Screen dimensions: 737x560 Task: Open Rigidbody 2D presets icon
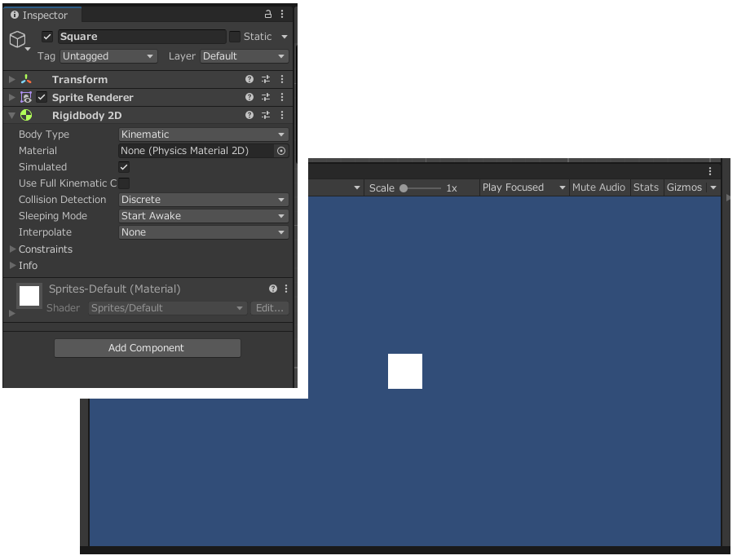[266, 115]
